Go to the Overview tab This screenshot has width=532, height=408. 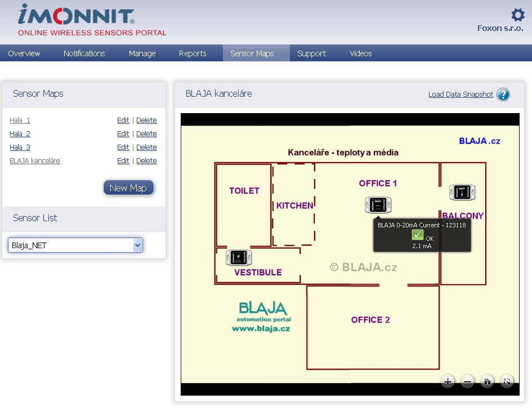coord(24,53)
